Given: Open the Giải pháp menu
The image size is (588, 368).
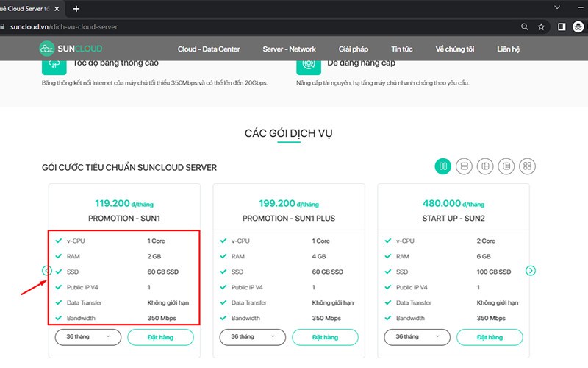Looking at the screenshot, I should (354, 49).
